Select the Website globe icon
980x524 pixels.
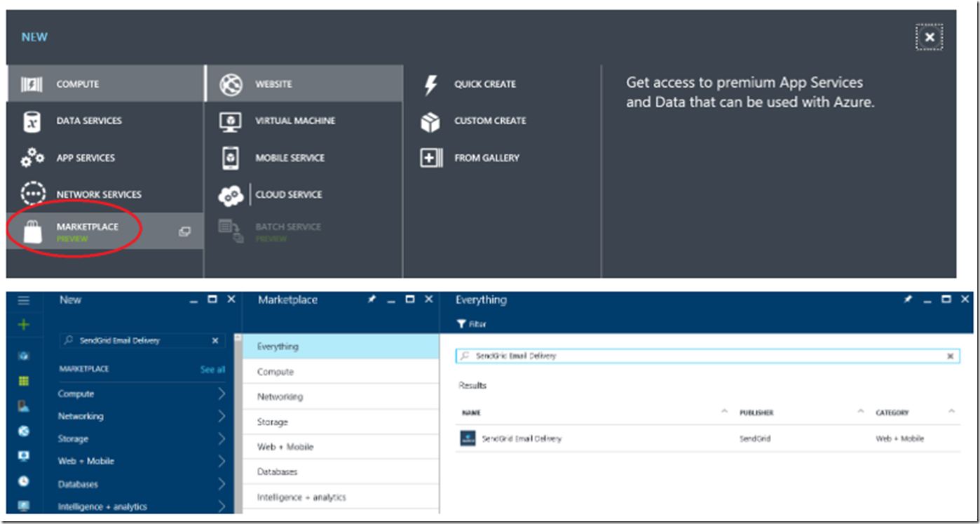point(231,84)
